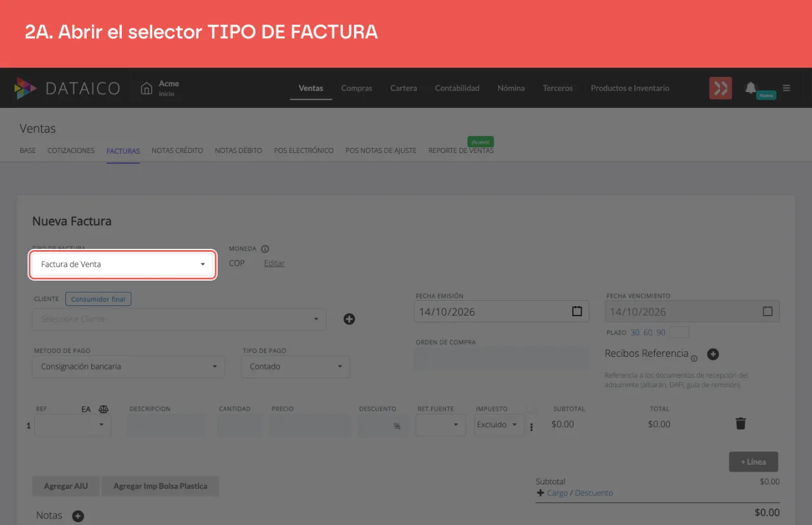Set plazo to 30 days
812x525 pixels.
coord(635,333)
